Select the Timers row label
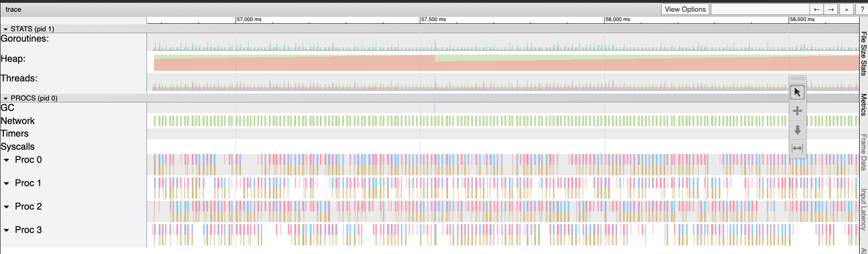 pos(15,134)
